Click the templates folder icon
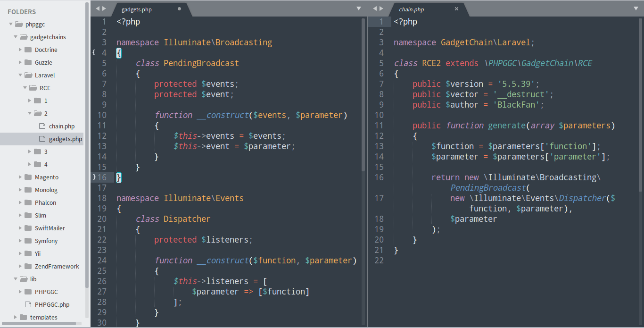This screenshot has width=644, height=328. [23, 317]
